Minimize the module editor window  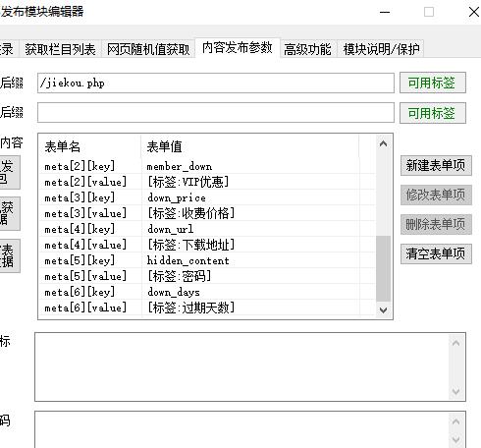385,12
